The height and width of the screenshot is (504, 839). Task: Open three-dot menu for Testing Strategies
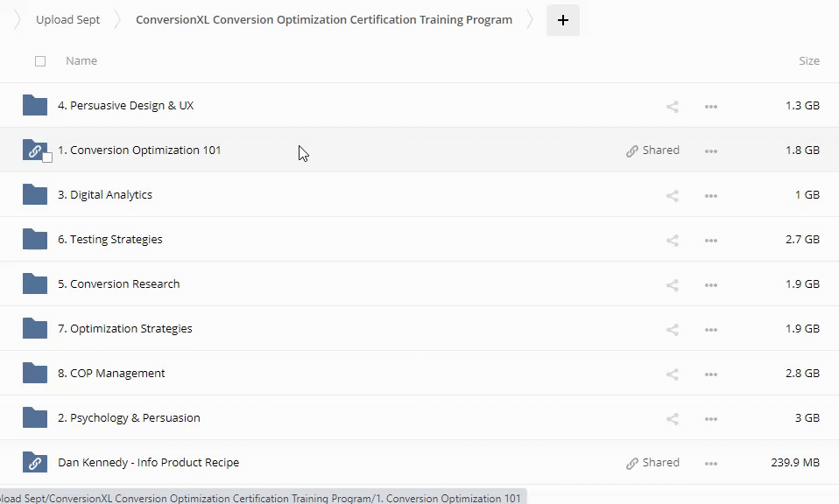pos(711,241)
